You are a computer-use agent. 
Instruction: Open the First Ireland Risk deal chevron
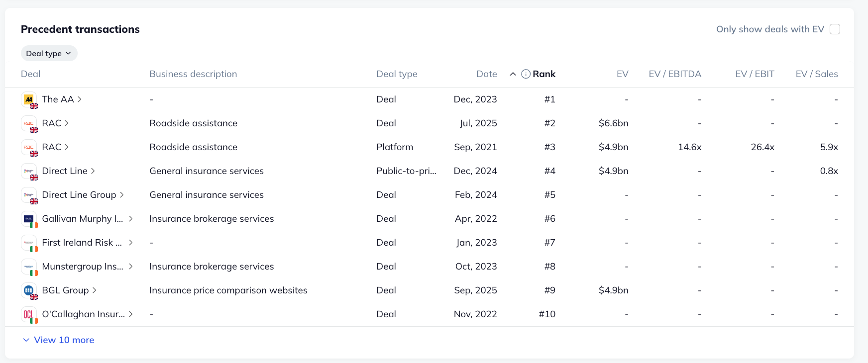click(130, 243)
